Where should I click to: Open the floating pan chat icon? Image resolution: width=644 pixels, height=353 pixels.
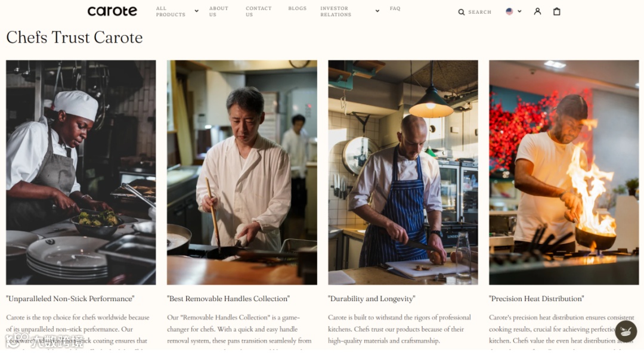(626, 331)
